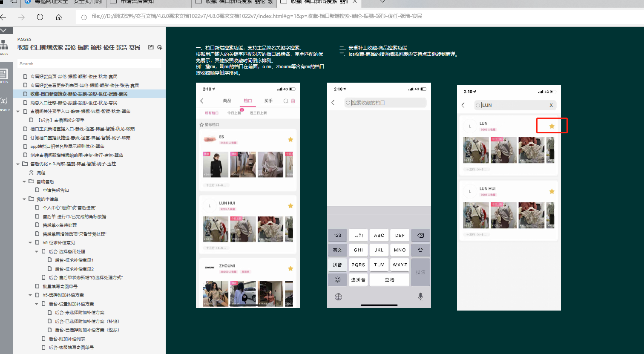Collapse the h5-征求补偿意见 node
The width and height of the screenshot is (644, 354).
(31, 242)
